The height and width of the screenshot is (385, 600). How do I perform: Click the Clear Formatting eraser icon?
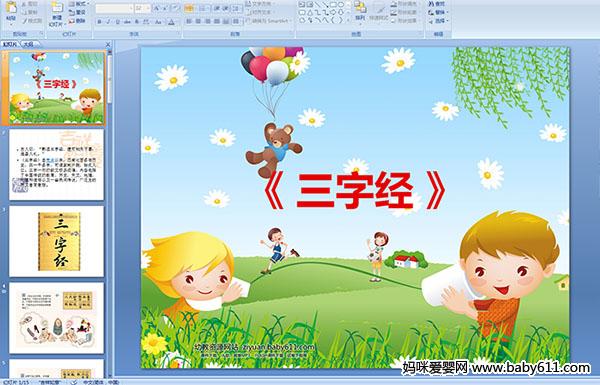point(175,8)
